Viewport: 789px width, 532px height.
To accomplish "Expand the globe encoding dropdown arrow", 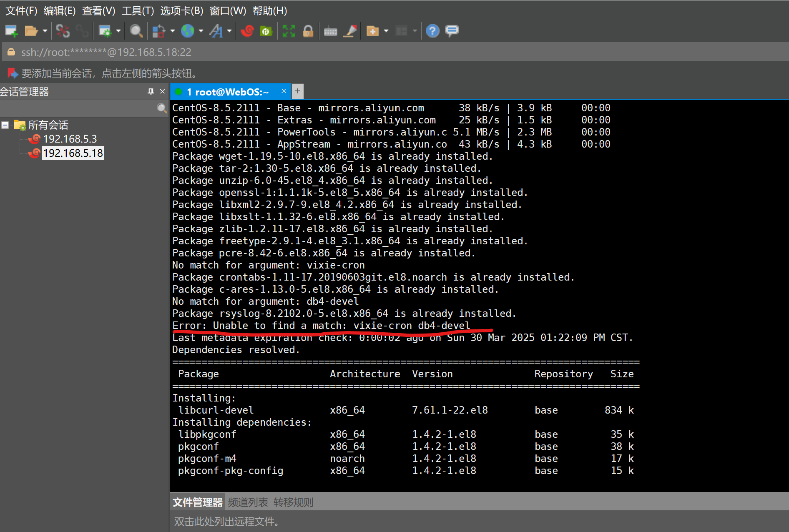I will 201,31.
